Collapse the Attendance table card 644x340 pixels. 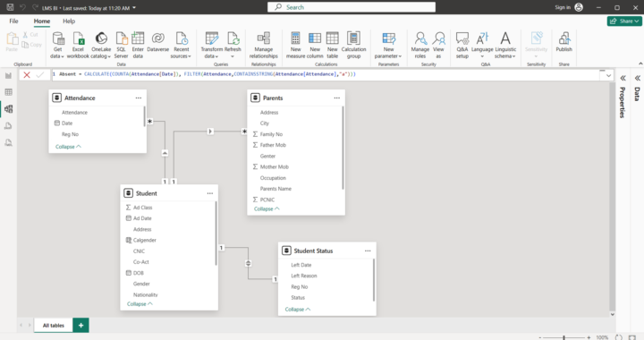[x=68, y=147]
